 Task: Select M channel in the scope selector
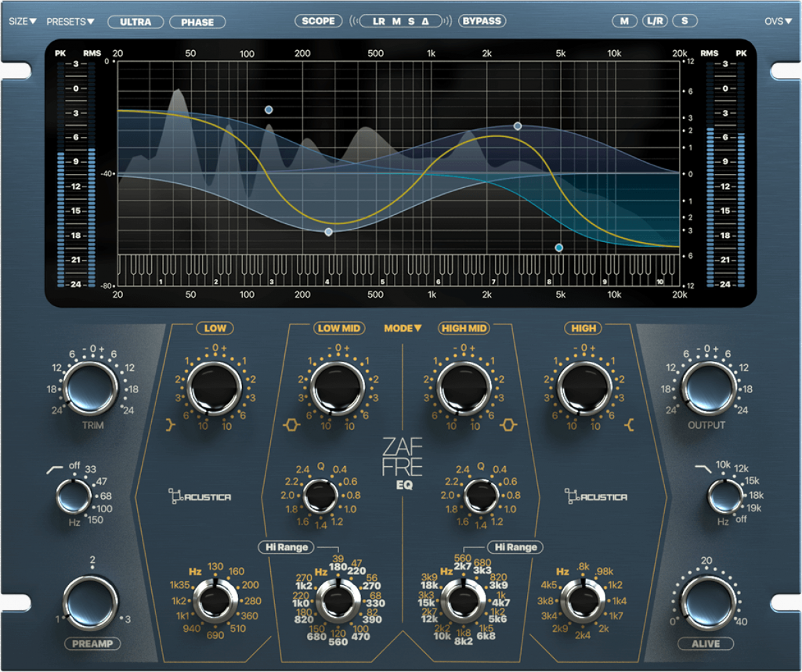[x=397, y=21]
